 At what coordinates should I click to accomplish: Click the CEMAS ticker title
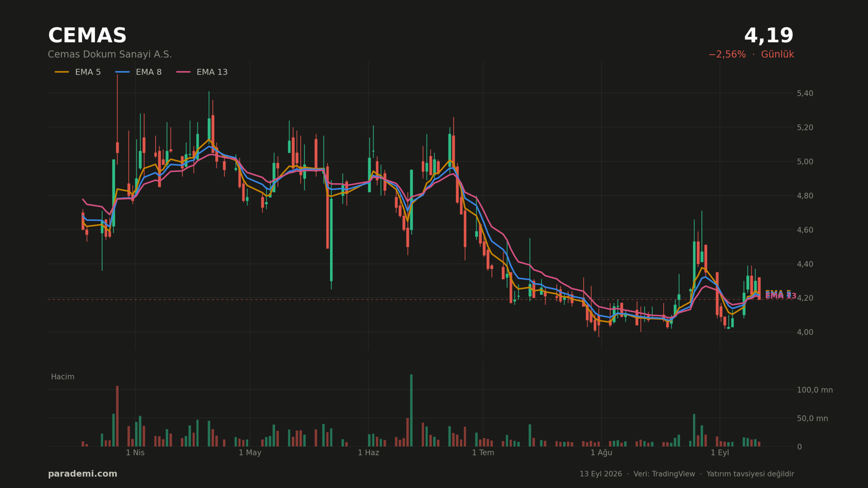pos(87,36)
